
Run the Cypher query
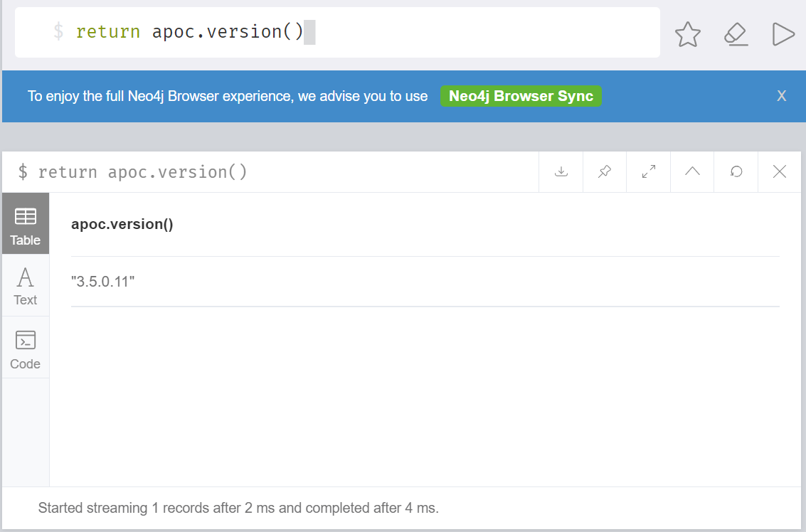783,33
